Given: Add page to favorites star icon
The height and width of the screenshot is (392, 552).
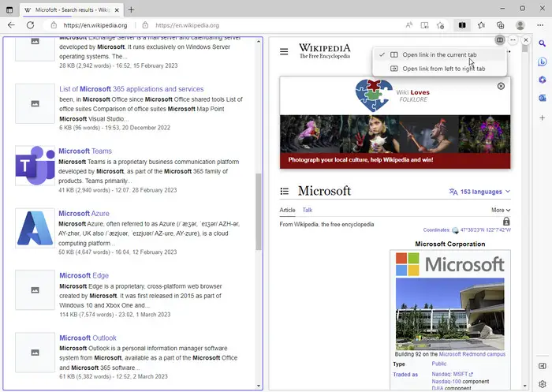Looking at the screenshot, I should click(440, 25).
